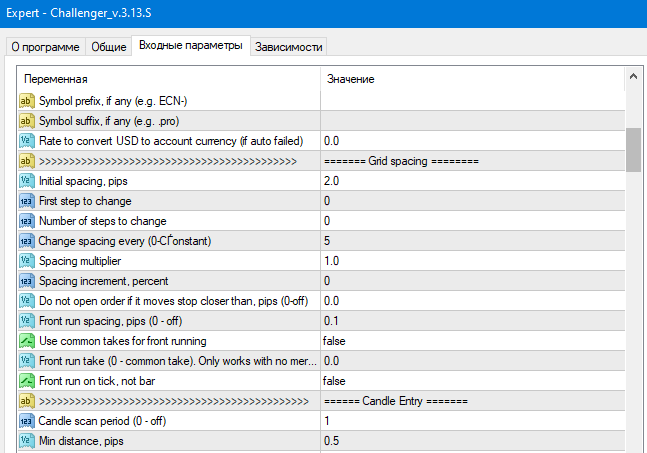Click the icon next to Initial spacing, pips
The image size is (647, 453).
pos(26,181)
